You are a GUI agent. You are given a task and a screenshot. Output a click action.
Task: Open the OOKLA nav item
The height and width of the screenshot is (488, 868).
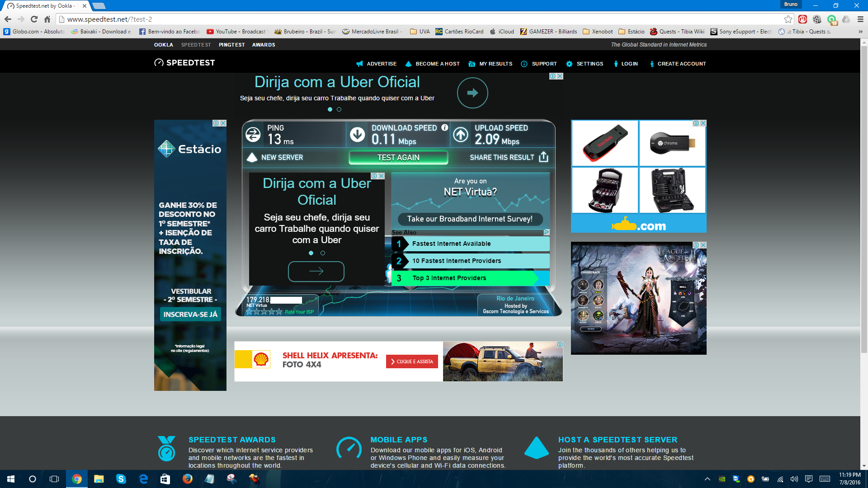[x=164, y=45]
